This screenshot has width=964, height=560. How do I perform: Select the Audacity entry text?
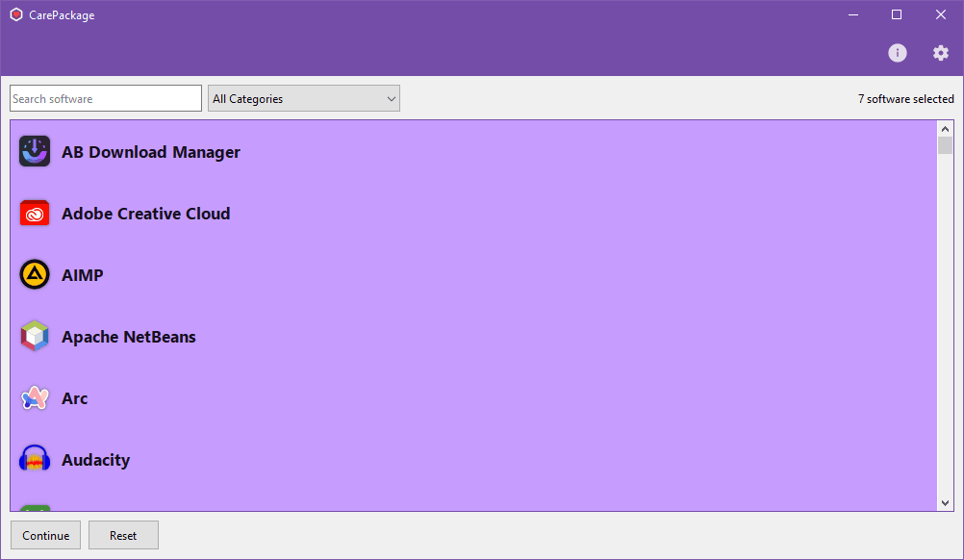pos(96,460)
